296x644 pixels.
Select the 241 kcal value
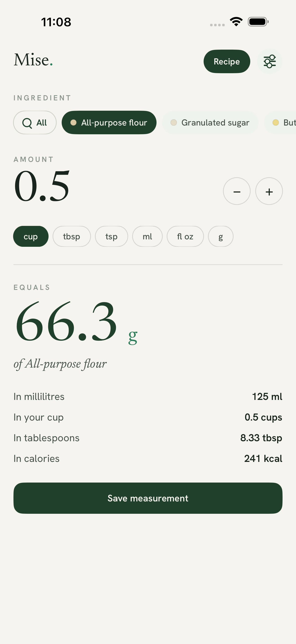263,459
